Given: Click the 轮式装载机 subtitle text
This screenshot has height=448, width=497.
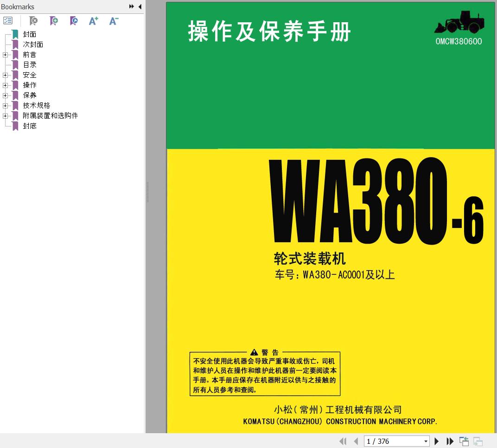Looking at the screenshot, I should pyautogui.click(x=310, y=258).
